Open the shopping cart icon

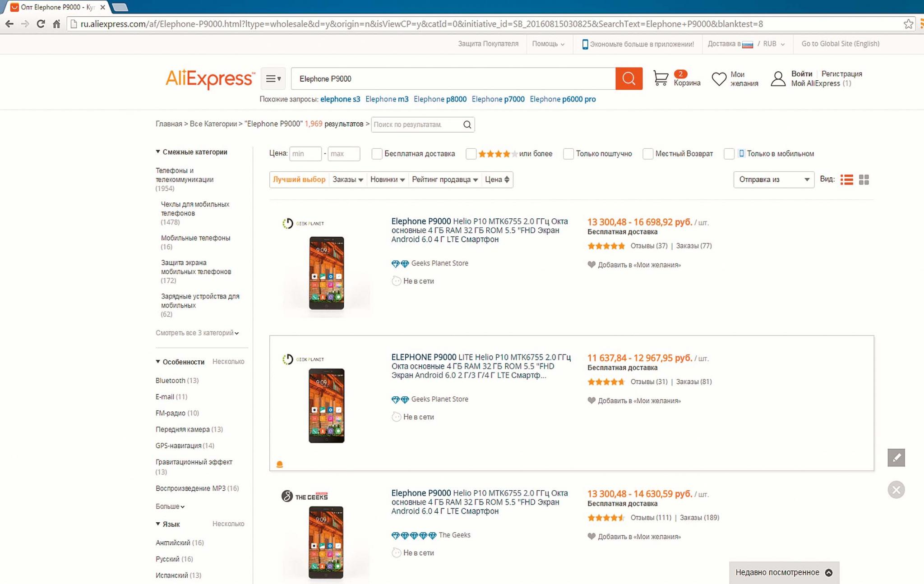click(x=661, y=78)
